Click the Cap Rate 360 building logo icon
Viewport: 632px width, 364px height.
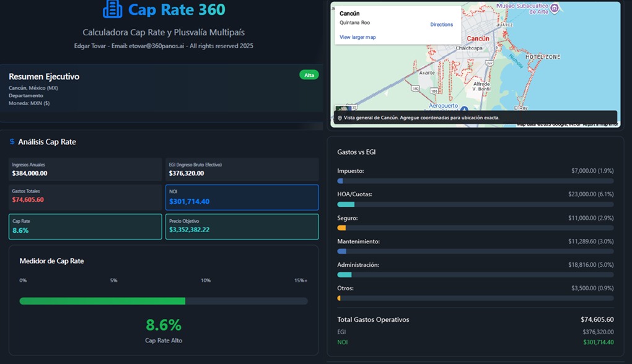[x=112, y=9]
